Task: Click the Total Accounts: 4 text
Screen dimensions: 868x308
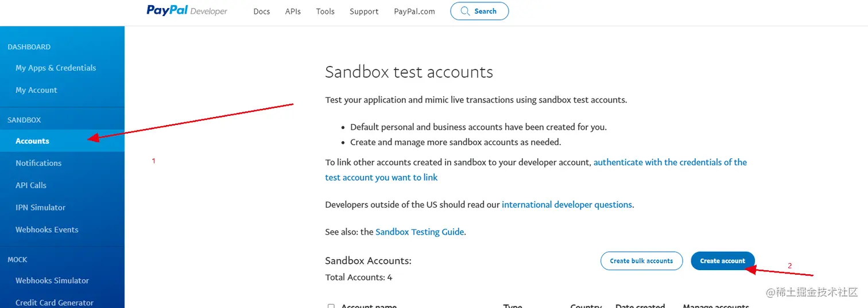Action: pos(359,277)
